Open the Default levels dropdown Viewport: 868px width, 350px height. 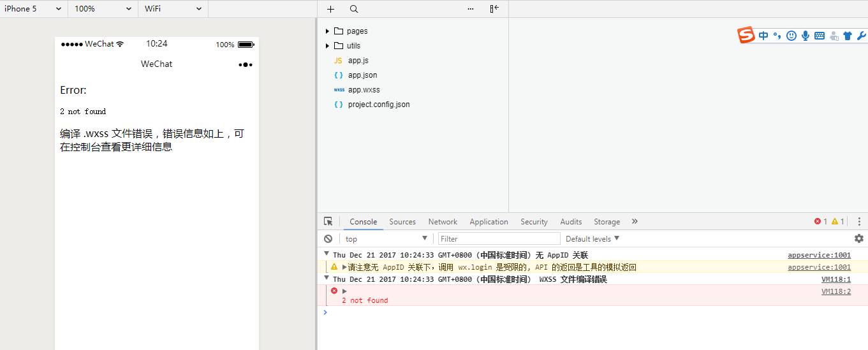pyautogui.click(x=592, y=239)
